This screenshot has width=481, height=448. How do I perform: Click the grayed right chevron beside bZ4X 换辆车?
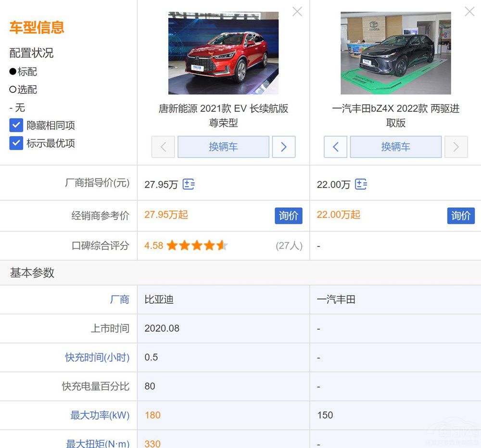(456, 147)
